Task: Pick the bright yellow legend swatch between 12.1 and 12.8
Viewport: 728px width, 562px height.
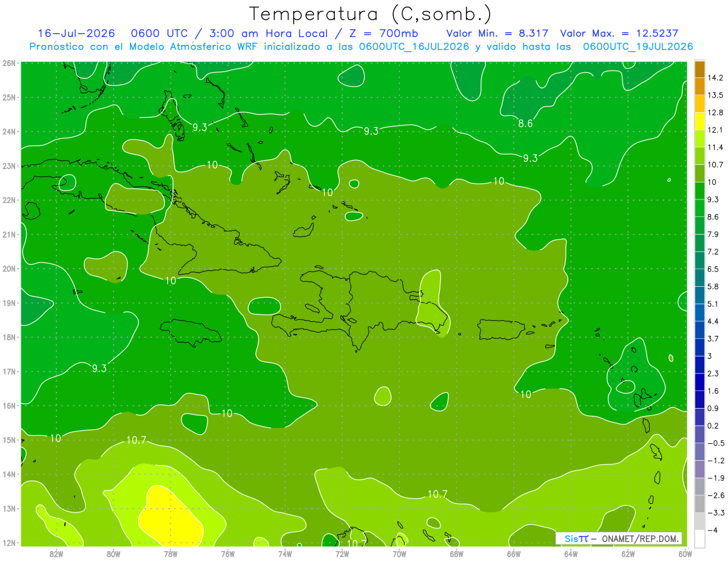Action: tap(699, 121)
